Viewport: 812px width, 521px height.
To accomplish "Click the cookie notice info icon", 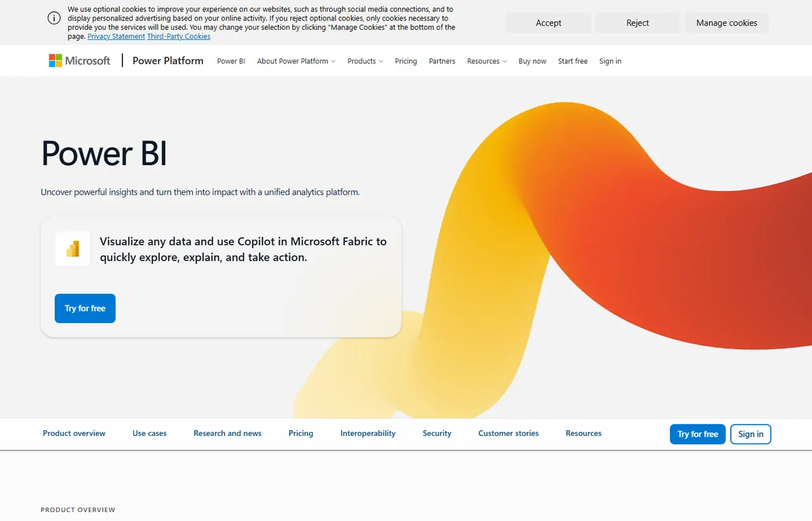I will [x=54, y=18].
